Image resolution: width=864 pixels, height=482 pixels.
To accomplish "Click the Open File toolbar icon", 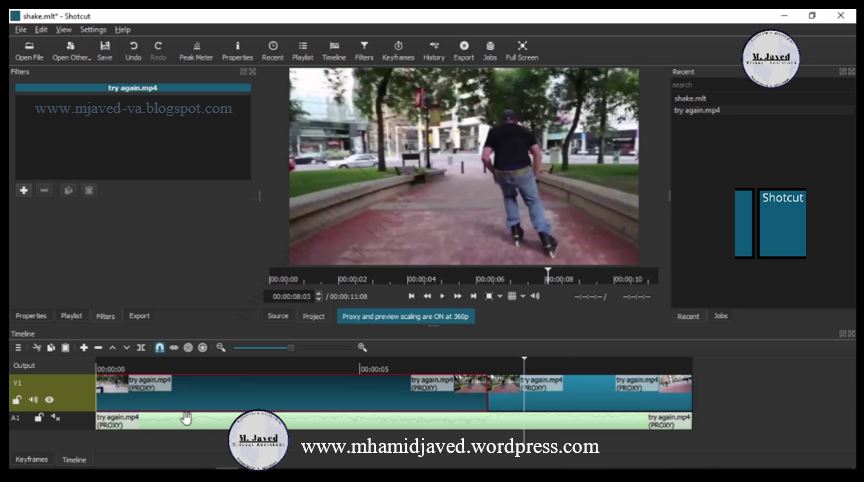I will 29,51.
